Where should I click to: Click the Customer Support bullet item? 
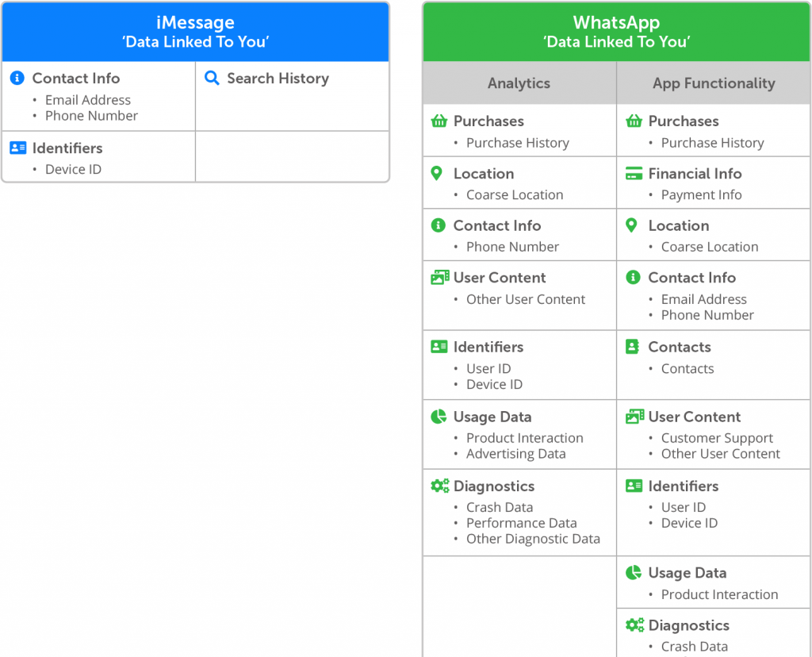point(717,438)
